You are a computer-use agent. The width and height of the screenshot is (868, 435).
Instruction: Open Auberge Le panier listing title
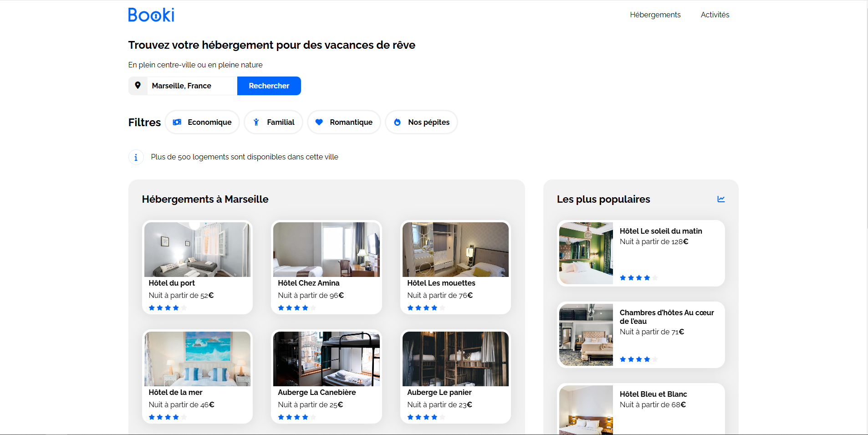pos(439,392)
